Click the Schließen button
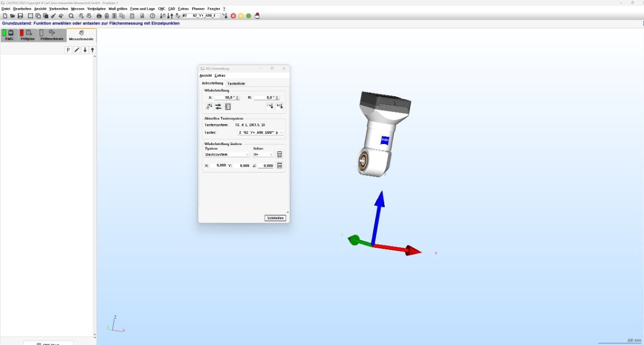This screenshot has height=345, width=644. (275, 218)
